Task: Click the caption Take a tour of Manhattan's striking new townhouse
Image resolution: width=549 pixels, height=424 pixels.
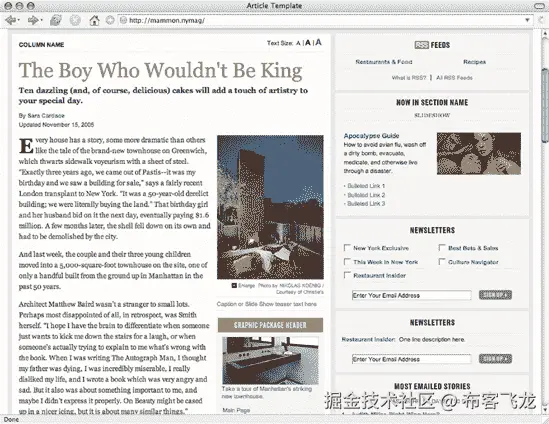Action: pos(266,392)
